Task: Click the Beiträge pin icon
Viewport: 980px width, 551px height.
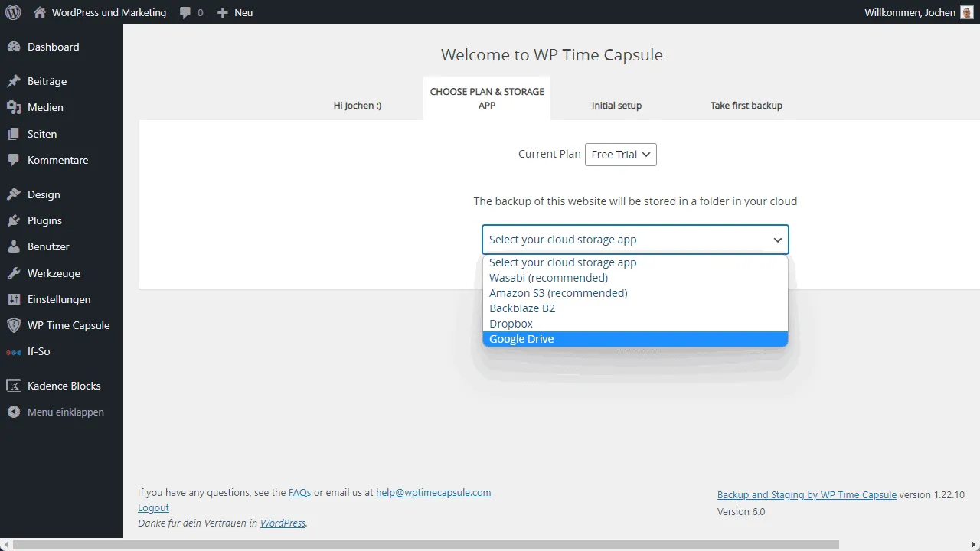Action: point(14,81)
